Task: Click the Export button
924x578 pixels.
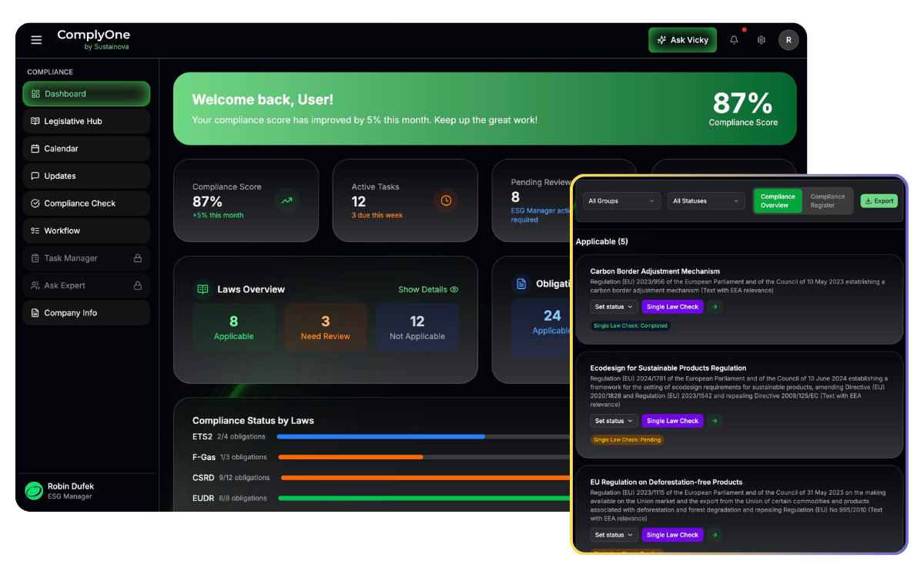Action: 879,201
